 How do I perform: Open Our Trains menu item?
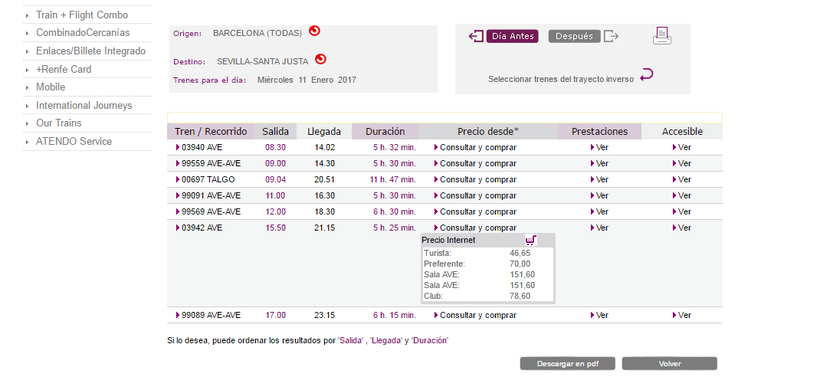(59, 123)
